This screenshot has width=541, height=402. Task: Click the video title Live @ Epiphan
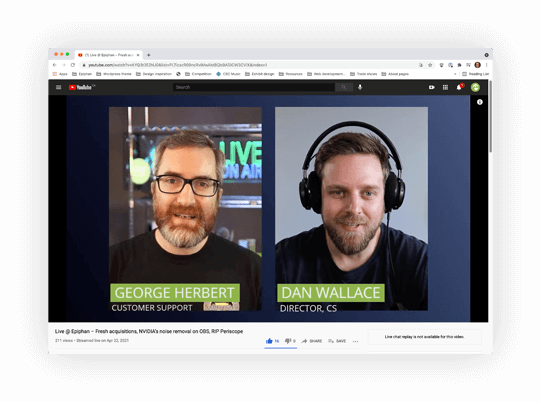pyautogui.click(x=149, y=331)
